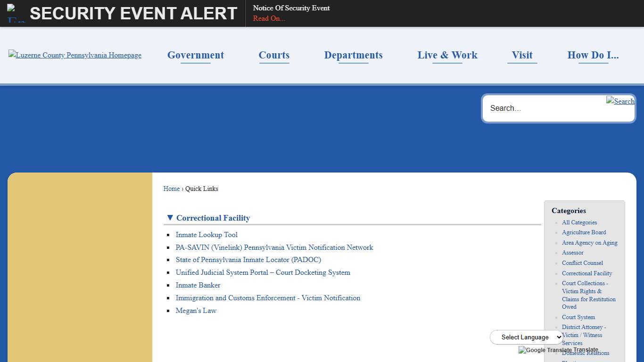644x362 pixels.
Task: Open the Select Language dropdown
Action: coord(526,337)
